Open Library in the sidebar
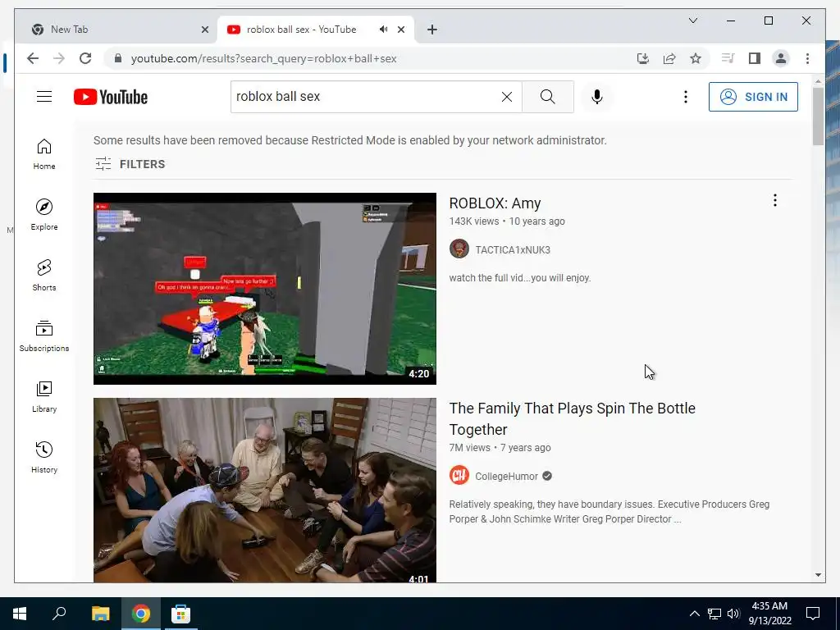The image size is (840, 630). tap(44, 397)
